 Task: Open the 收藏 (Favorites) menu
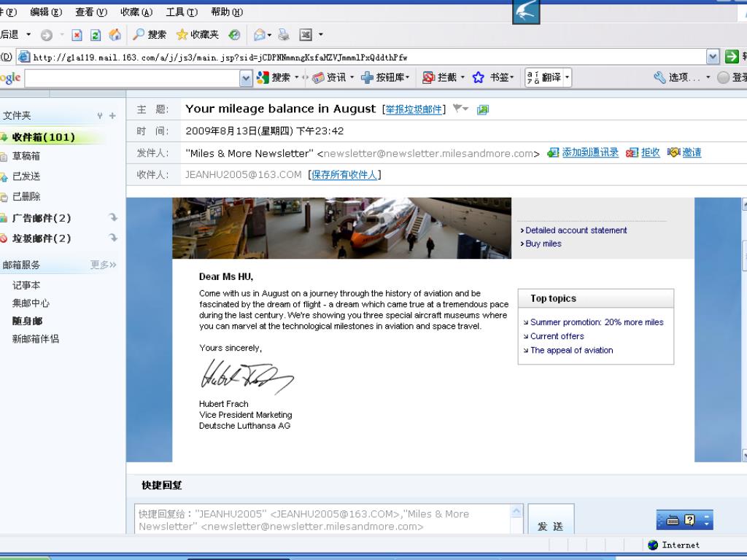click(x=136, y=12)
